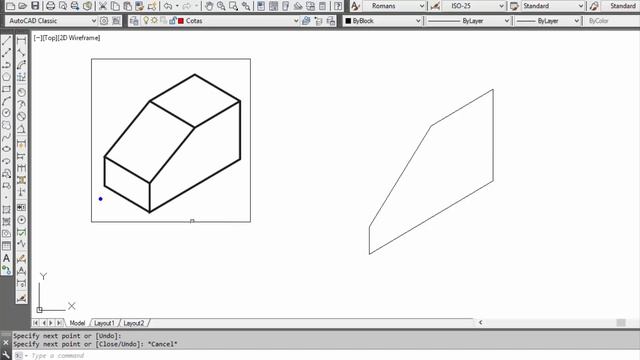Cut selection with the scissors icon

pyautogui.click(x=103, y=6)
